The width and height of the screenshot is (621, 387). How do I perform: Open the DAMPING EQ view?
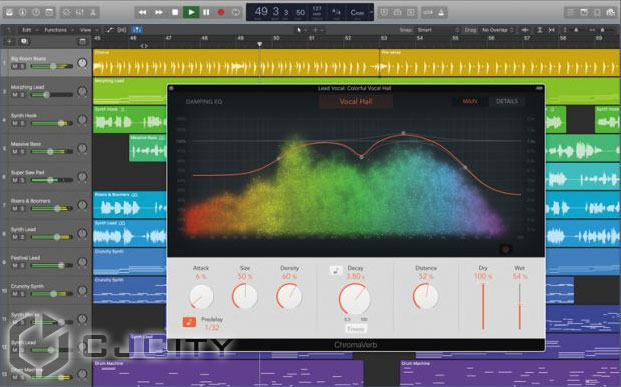204,102
